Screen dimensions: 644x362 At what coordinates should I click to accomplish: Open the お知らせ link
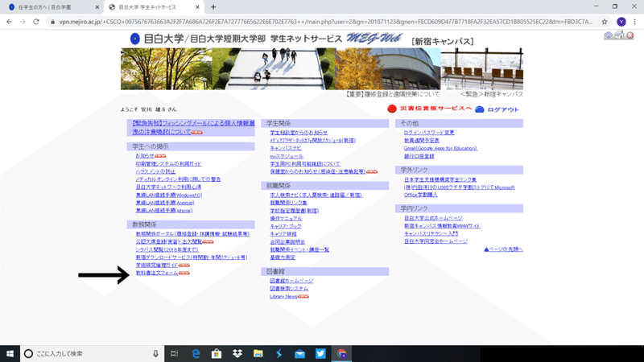pos(145,156)
